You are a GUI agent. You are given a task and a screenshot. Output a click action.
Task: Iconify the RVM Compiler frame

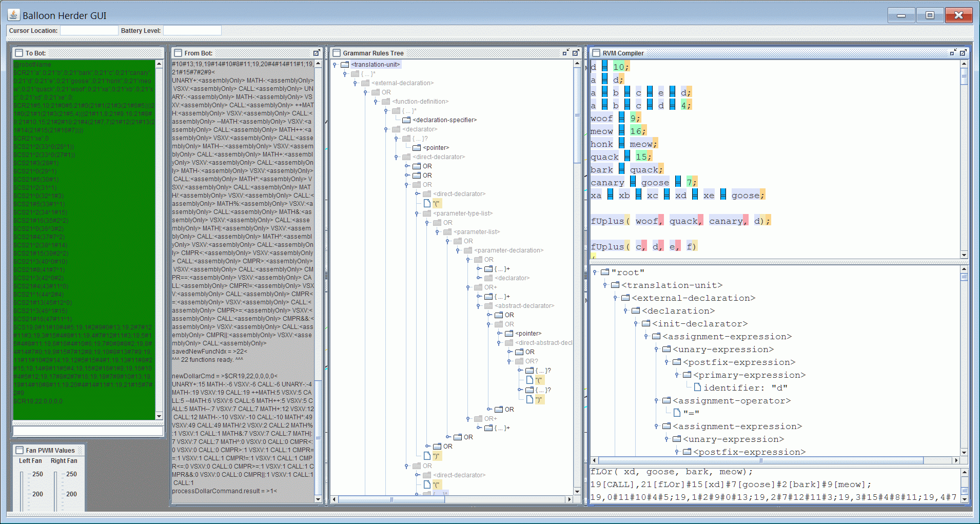tap(953, 53)
